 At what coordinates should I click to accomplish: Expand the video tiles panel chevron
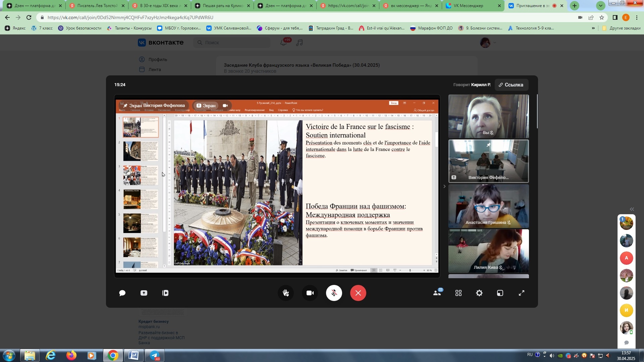click(x=444, y=186)
